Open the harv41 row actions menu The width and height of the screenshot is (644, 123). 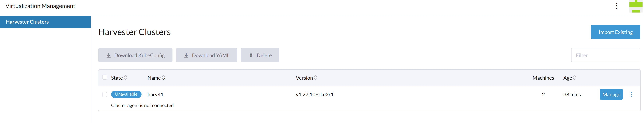[631, 94]
